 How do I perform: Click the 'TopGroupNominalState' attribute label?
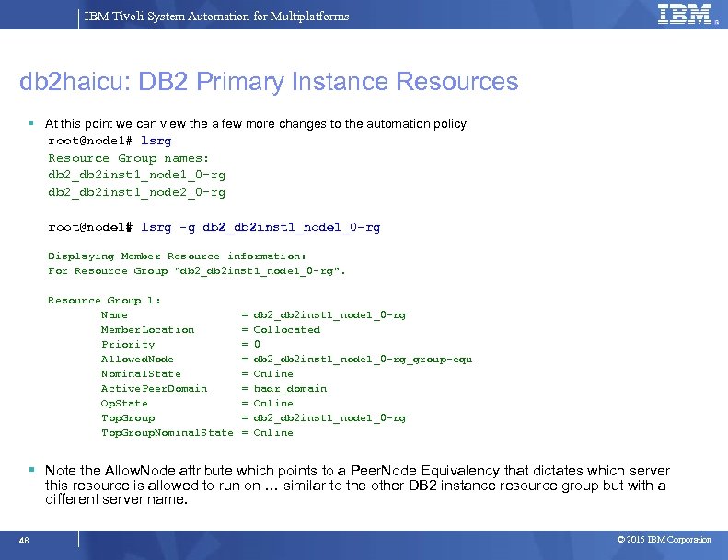[x=168, y=433]
